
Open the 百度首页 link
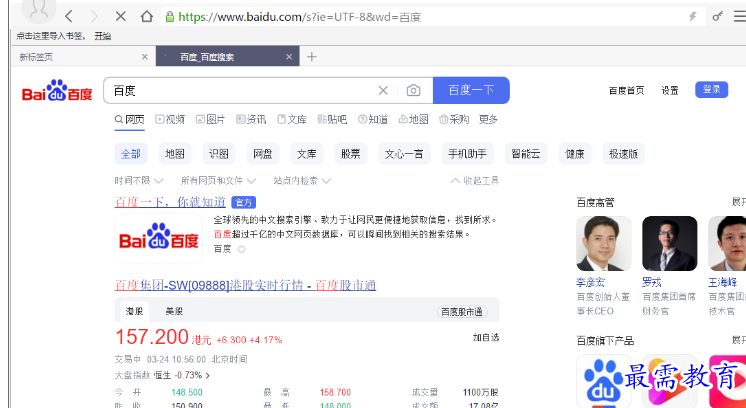(x=627, y=90)
